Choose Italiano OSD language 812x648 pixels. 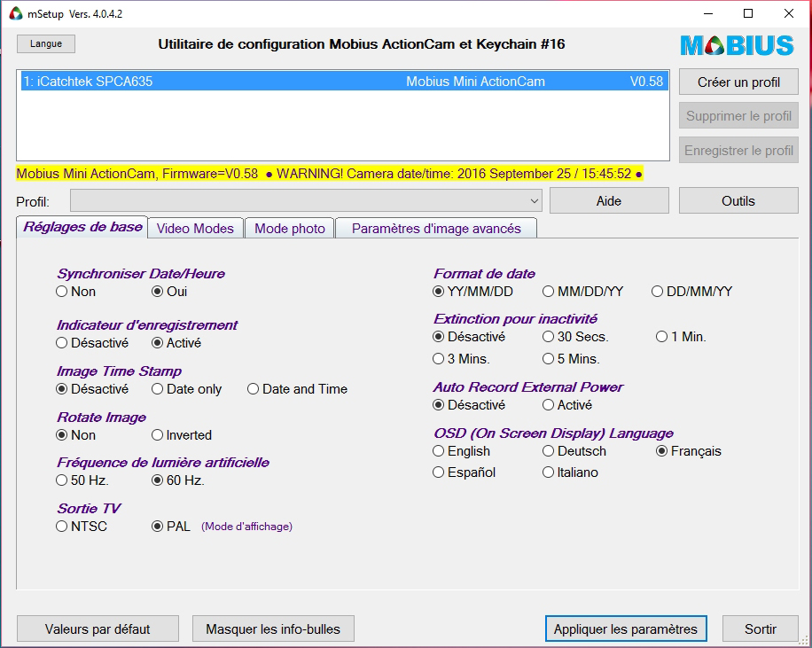point(571,472)
